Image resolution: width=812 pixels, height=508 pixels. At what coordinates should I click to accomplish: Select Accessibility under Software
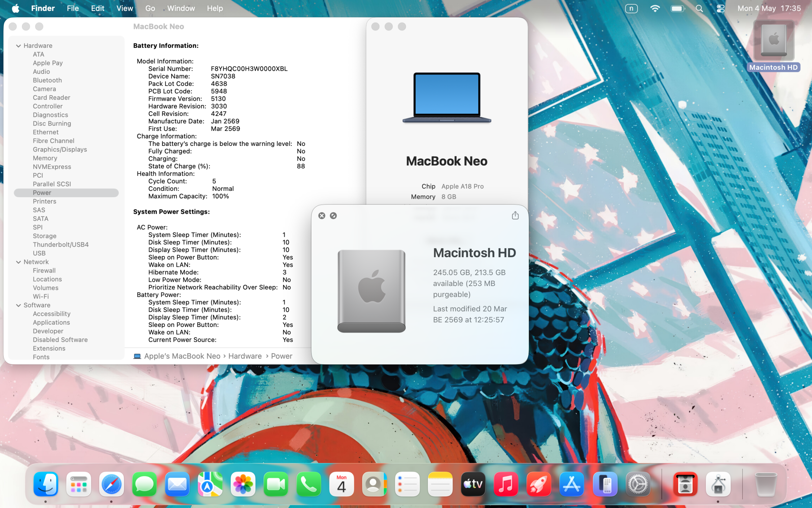point(52,314)
